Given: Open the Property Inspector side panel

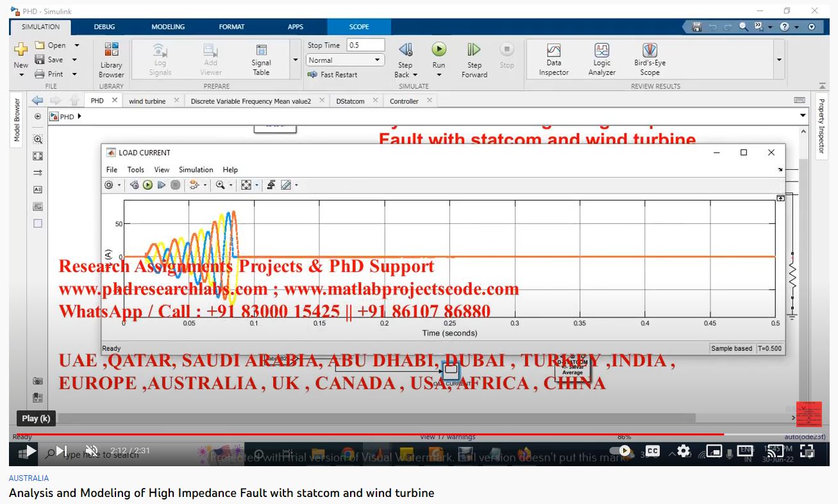Looking at the screenshot, I should pos(821,126).
